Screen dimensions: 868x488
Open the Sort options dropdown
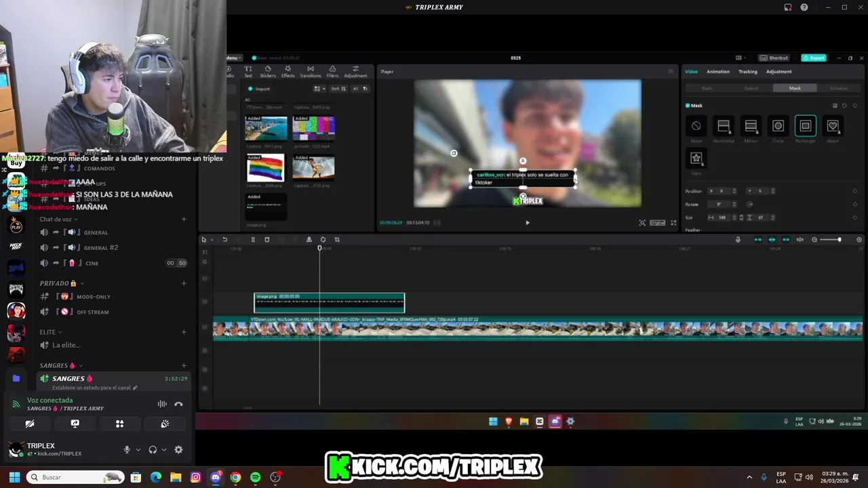click(x=339, y=88)
